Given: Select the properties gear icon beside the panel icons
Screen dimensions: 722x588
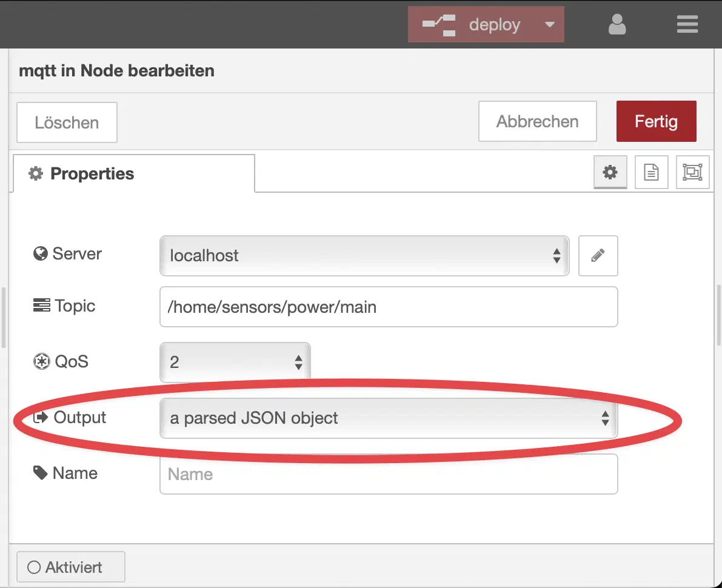Looking at the screenshot, I should tap(610, 172).
